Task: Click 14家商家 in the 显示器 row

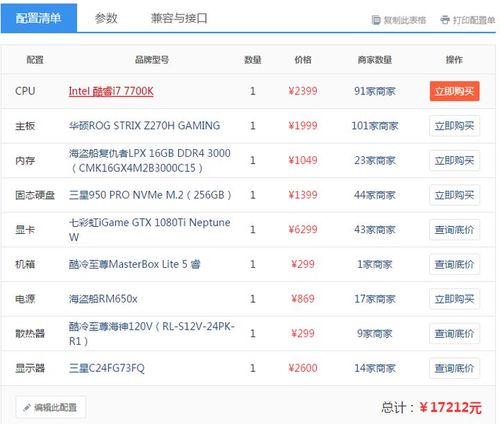Action: pyautogui.click(x=375, y=368)
